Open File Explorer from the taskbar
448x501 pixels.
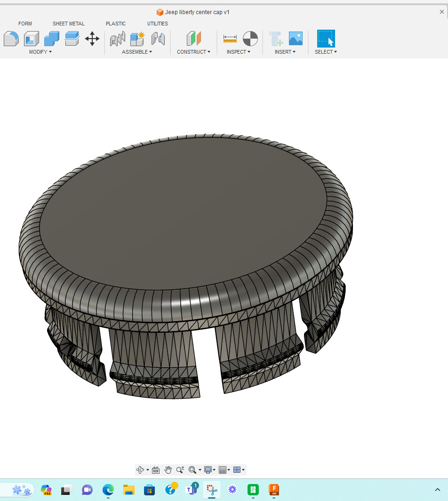point(129,490)
